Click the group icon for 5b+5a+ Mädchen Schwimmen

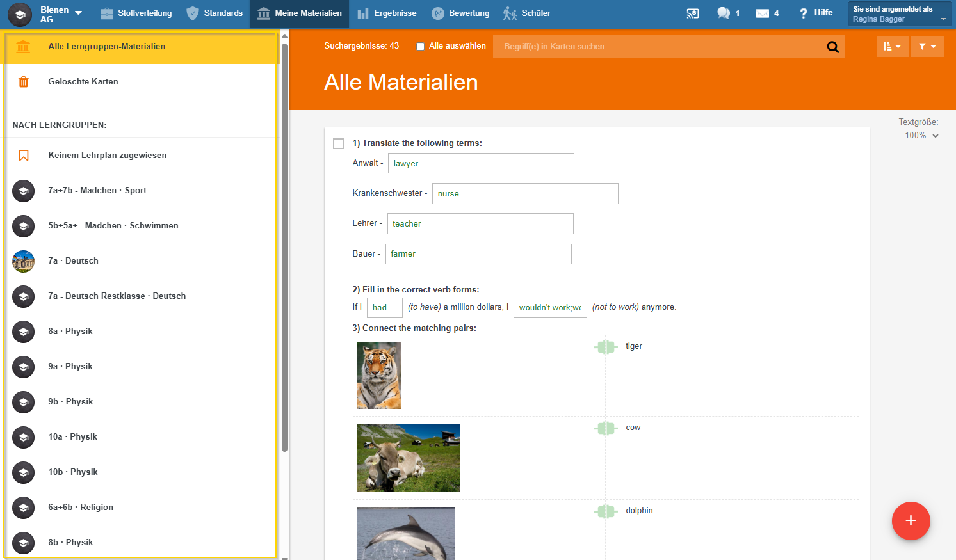24,226
